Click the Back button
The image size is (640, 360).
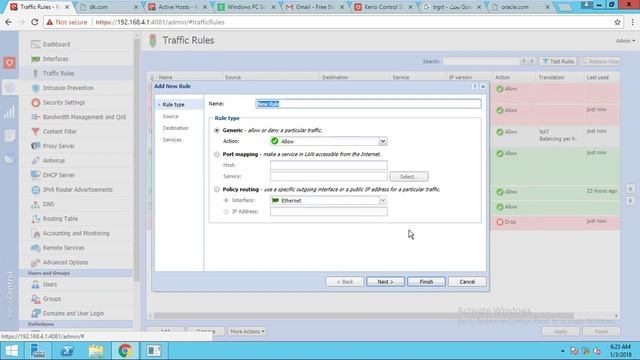344,282
